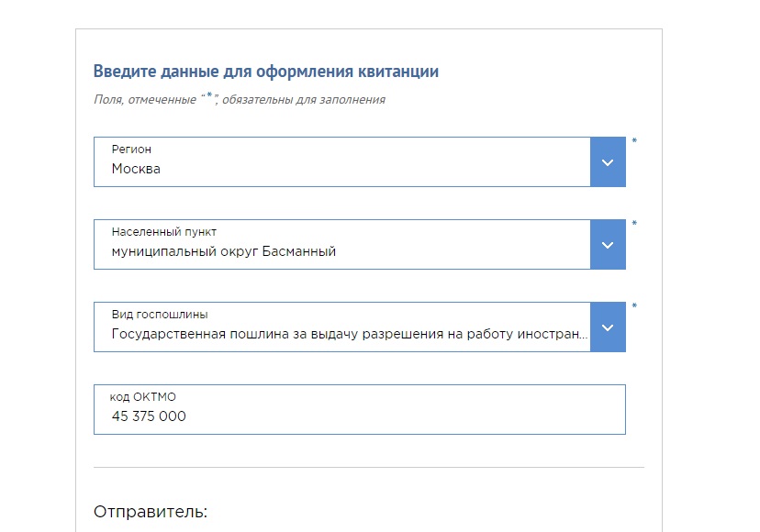Click the Регион field label

(x=131, y=150)
